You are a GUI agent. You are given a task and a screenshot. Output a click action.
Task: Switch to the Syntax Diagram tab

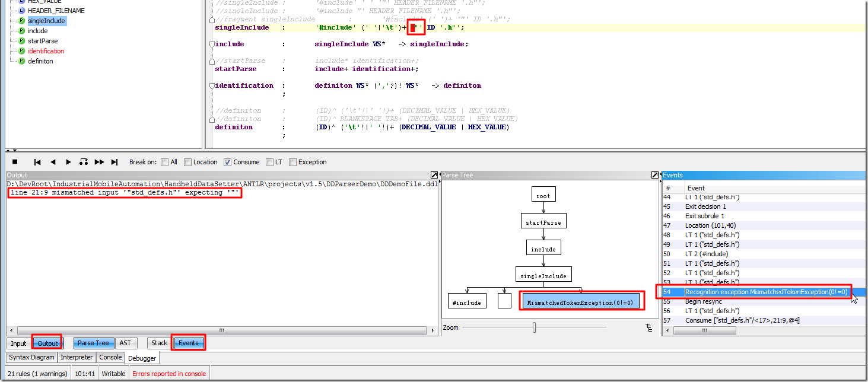click(x=32, y=357)
